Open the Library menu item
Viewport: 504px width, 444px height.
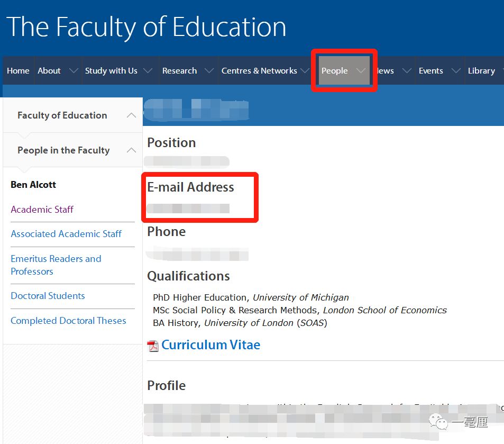(x=481, y=71)
